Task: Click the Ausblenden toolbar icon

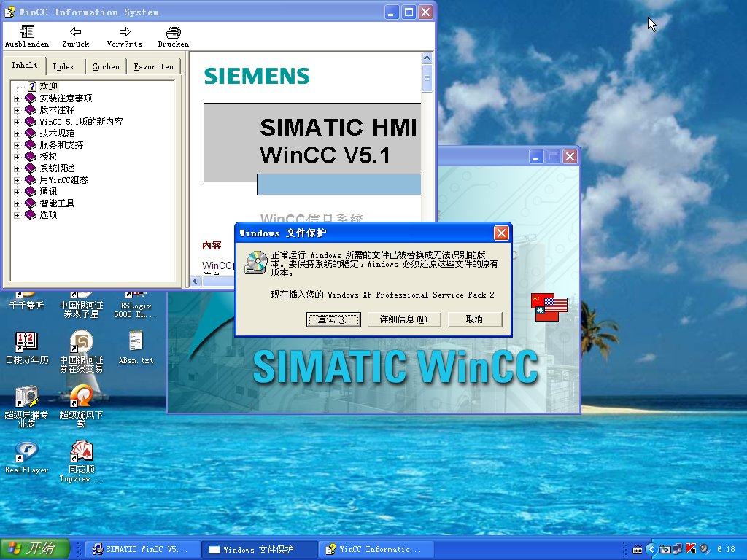Action: [27, 32]
